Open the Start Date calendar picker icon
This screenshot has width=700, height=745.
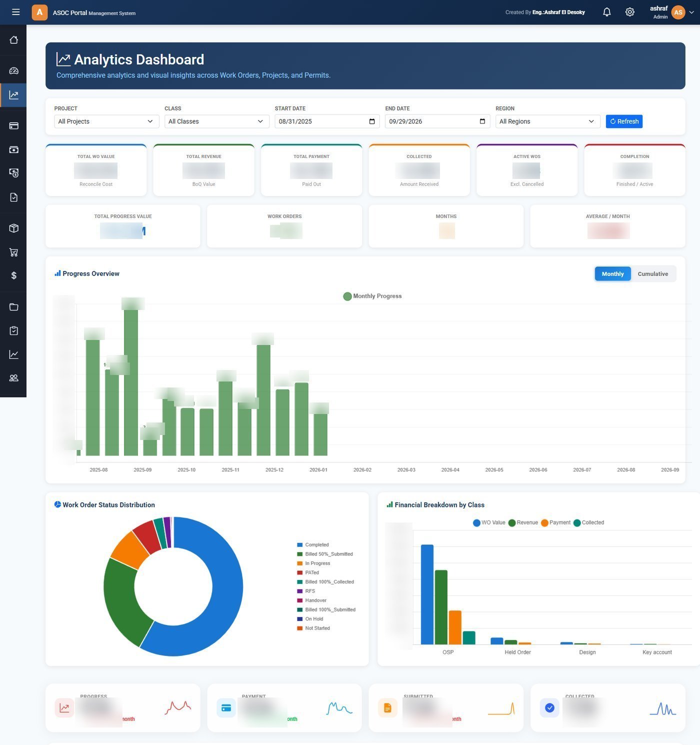coord(372,121)
